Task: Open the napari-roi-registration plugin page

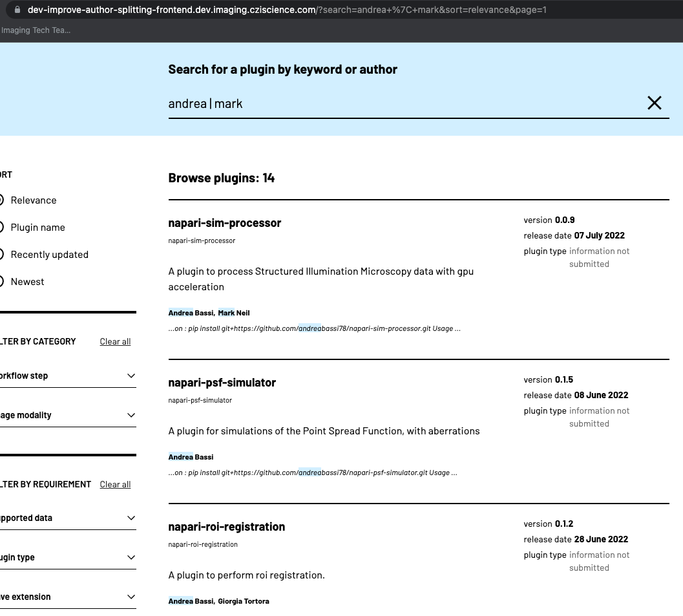Action: (x=227, y=526)
